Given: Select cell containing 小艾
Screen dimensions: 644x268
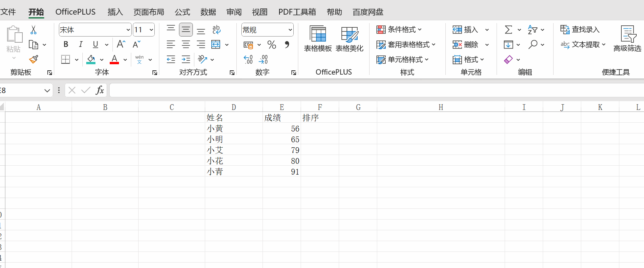Looking at the screenshot, I should (233, 150).
